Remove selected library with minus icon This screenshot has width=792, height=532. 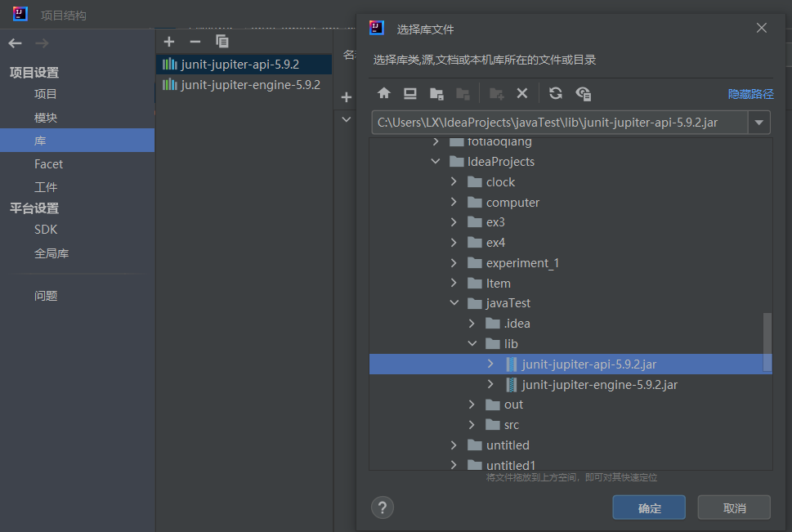pos(195,42)
